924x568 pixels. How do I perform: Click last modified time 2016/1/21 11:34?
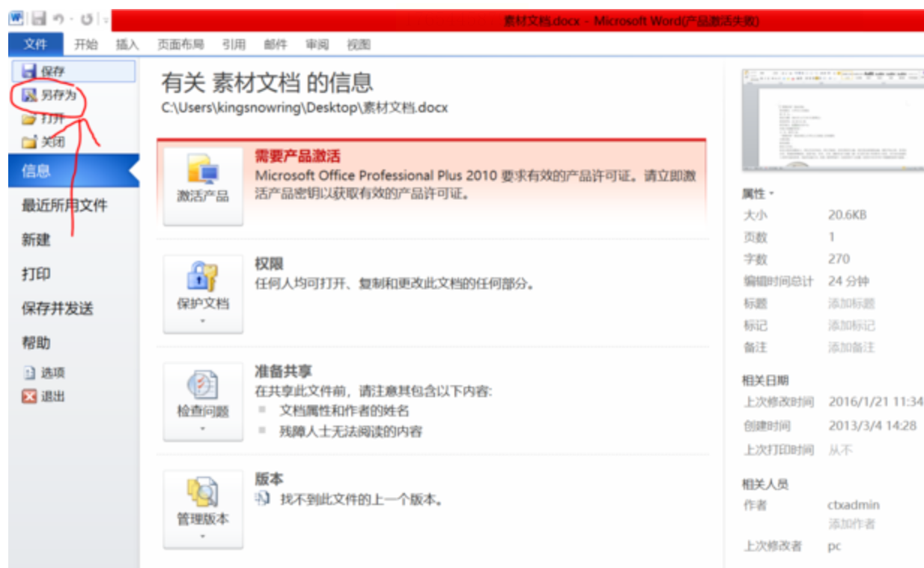click(x=875, y=402)
